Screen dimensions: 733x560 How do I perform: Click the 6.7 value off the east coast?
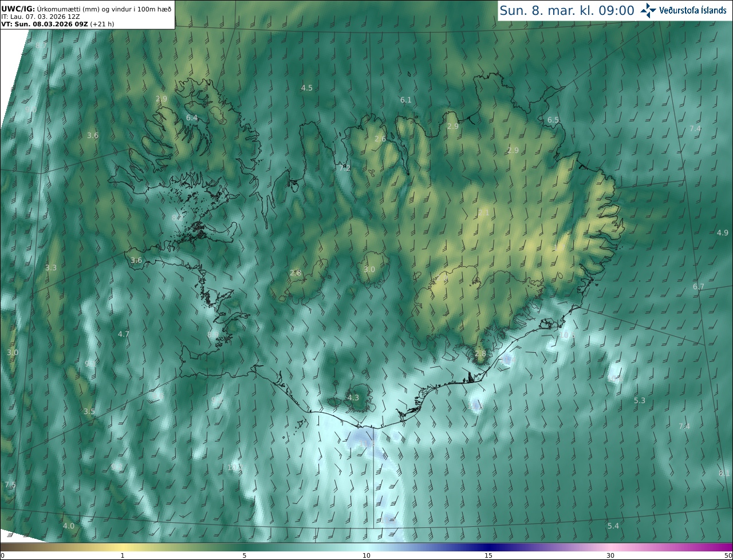(x=699, y=286)
